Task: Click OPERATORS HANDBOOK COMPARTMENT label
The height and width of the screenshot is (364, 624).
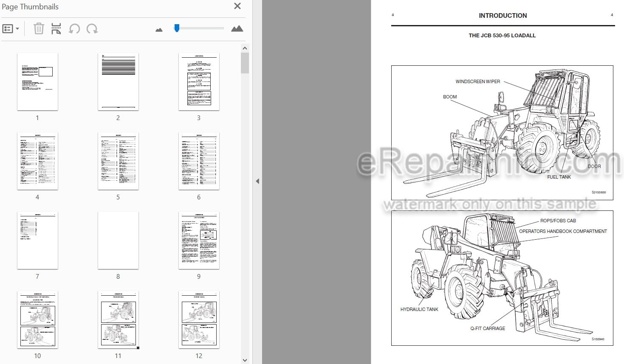Action: coord(563,231)
